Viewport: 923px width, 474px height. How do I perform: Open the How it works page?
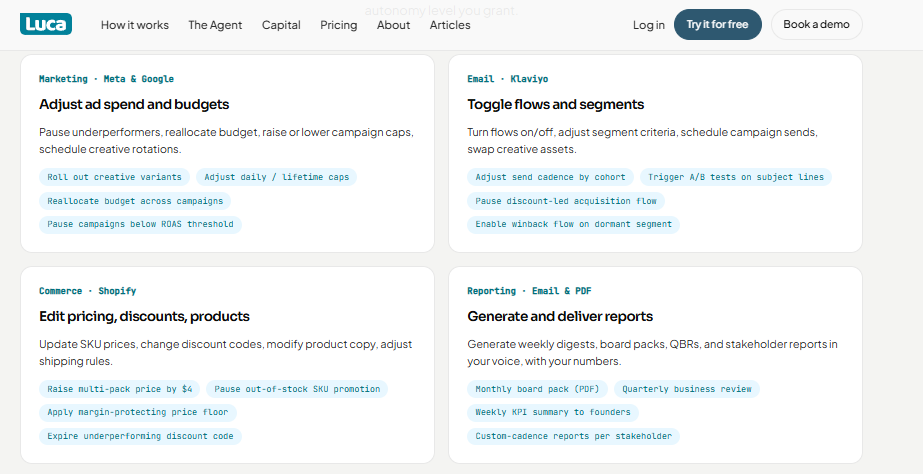click(x=135, y=25)
